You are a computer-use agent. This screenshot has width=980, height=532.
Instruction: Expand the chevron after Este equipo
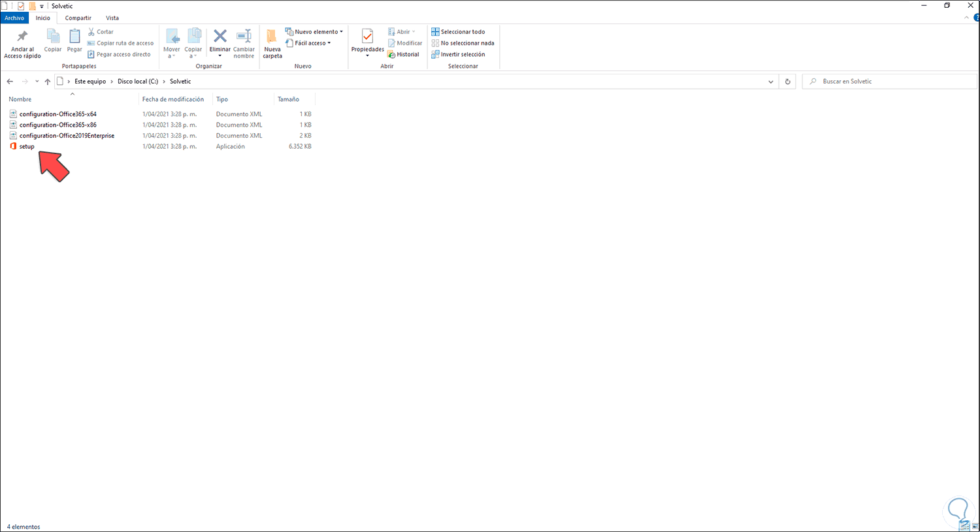pyautogui.click(x=112, y=82)
